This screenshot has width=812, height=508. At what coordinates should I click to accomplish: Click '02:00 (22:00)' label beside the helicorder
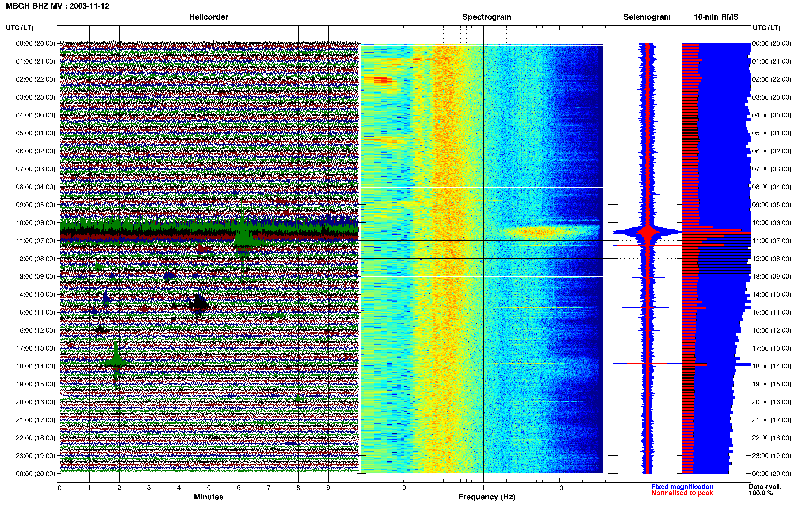[36, 79]
